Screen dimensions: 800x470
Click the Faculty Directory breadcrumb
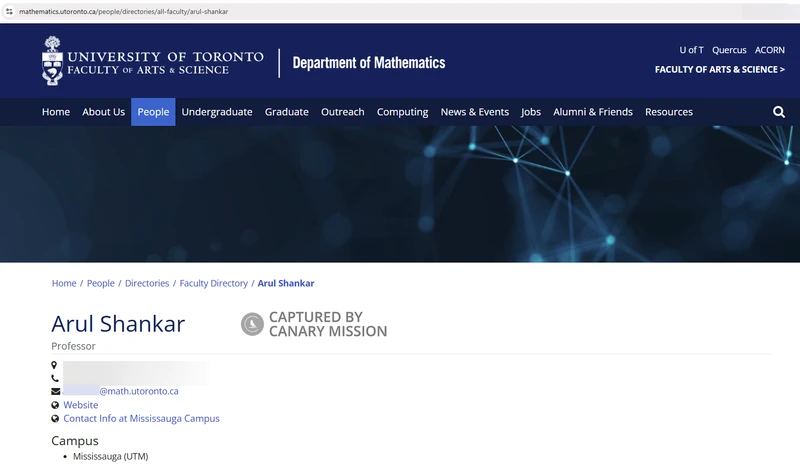[x=213, y=283]
